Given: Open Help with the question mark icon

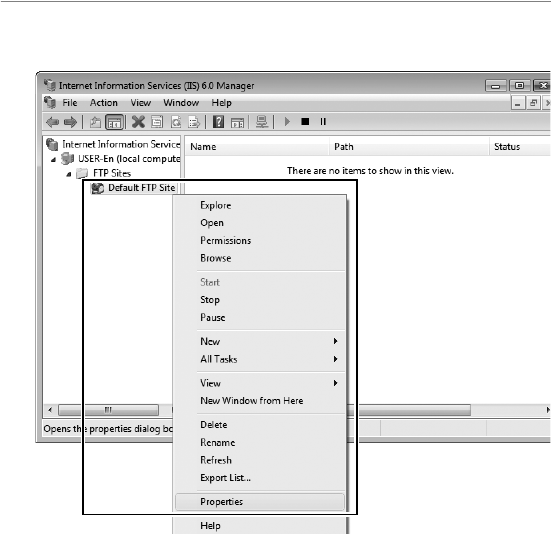Looking at the screenshot, I should [218, 122].
